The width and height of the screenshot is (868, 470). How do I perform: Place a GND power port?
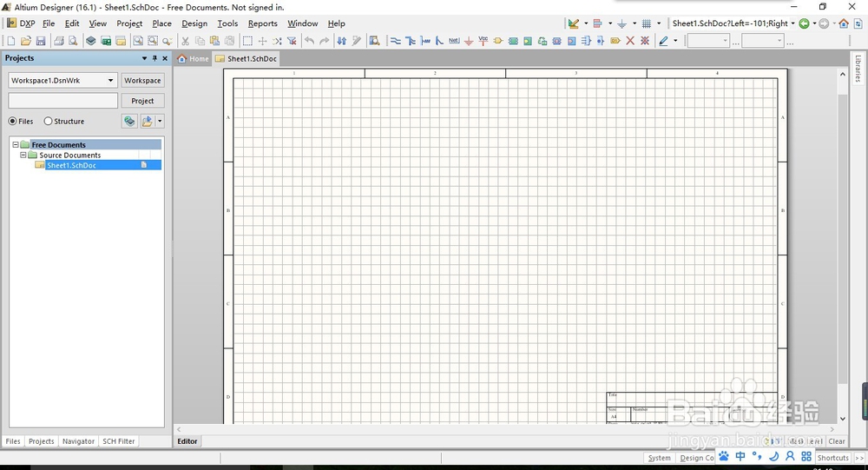(x=469, y=41)
